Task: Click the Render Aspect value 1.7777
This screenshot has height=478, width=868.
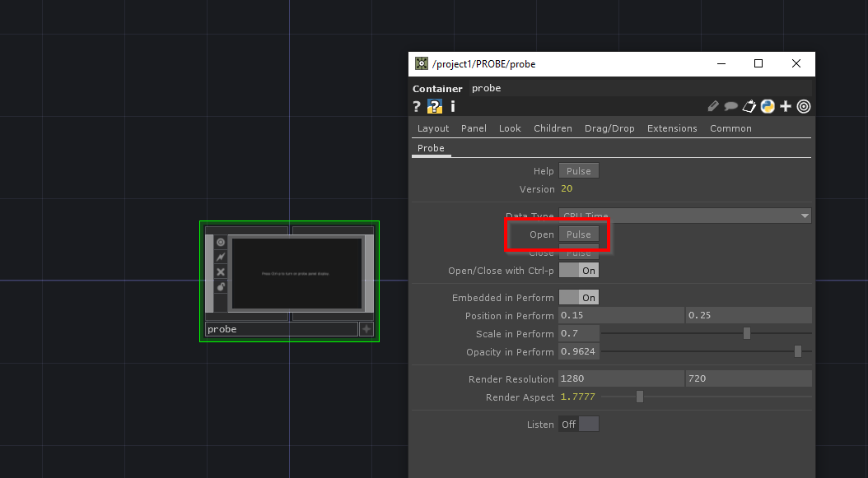Action: [x=578, y=397]
